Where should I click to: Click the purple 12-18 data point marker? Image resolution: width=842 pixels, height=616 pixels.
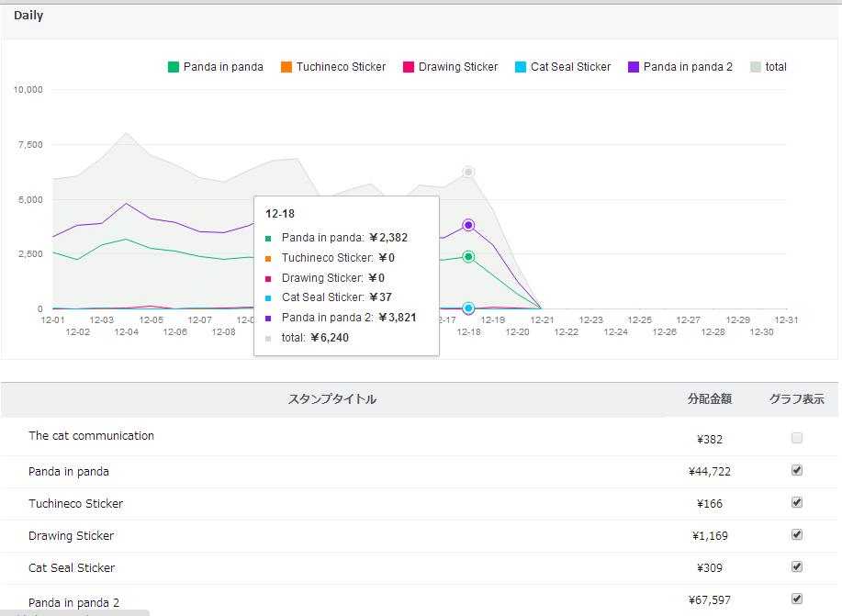pyautogui.click(x=468, y=225)
